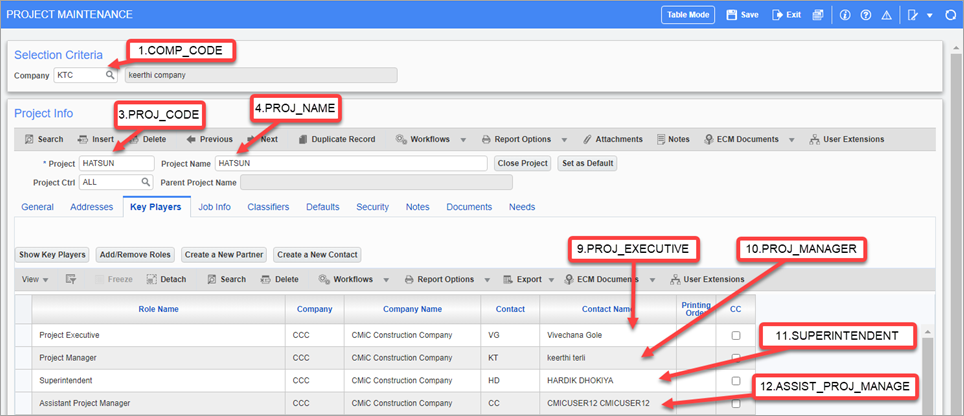This screenshot has height=416, width=964.
Task: Sort by Role Name column header
Action: (x=159, y=309)
